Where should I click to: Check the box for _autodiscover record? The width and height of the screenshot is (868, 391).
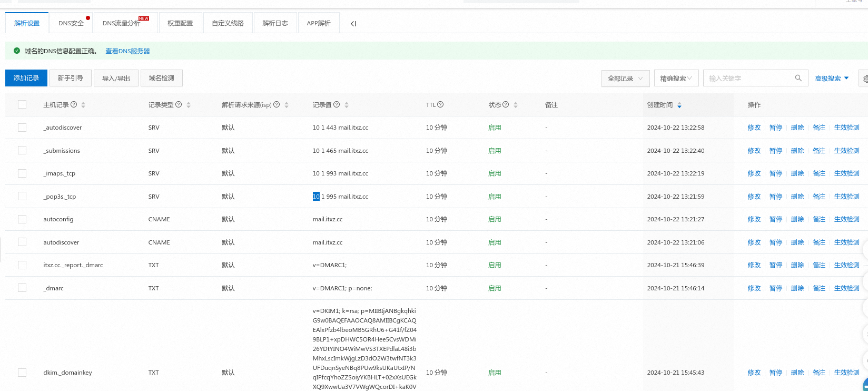tap(22, 128)
